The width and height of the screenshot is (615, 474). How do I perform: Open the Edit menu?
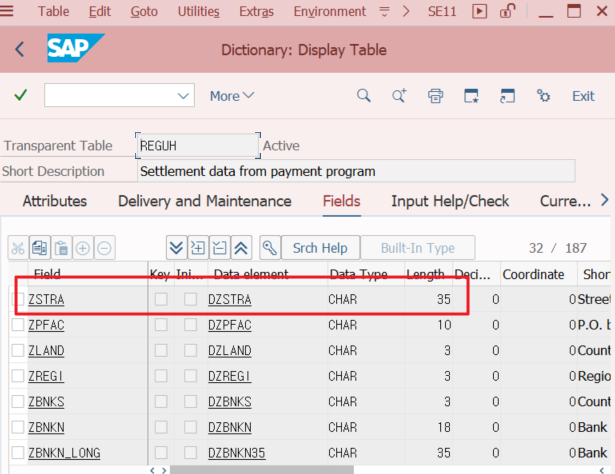tap(100, 11)
